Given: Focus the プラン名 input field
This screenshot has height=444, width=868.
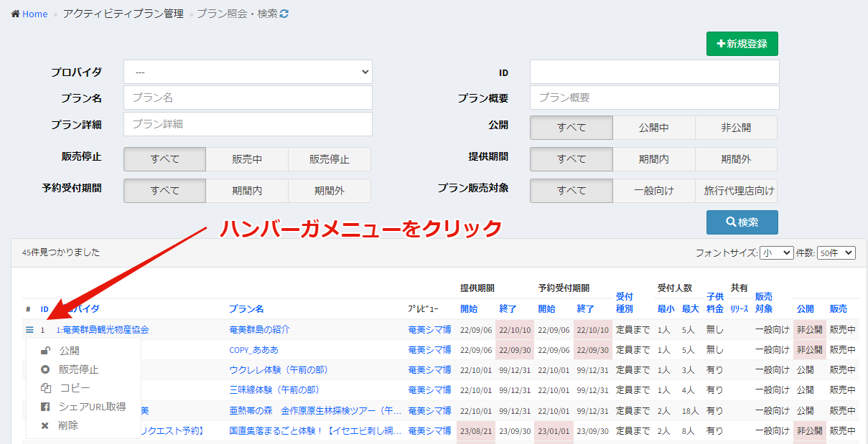Looking at the screenshot, I should click(x=248, y=98).
